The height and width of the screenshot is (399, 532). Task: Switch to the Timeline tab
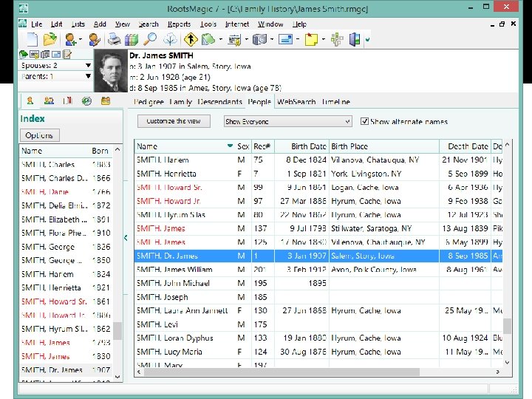click(x=336, y=102)
